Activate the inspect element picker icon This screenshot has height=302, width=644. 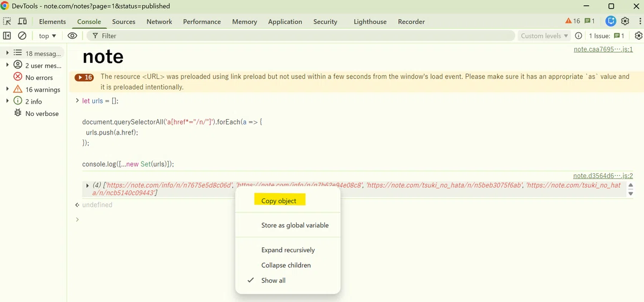[x=7, y=21]
